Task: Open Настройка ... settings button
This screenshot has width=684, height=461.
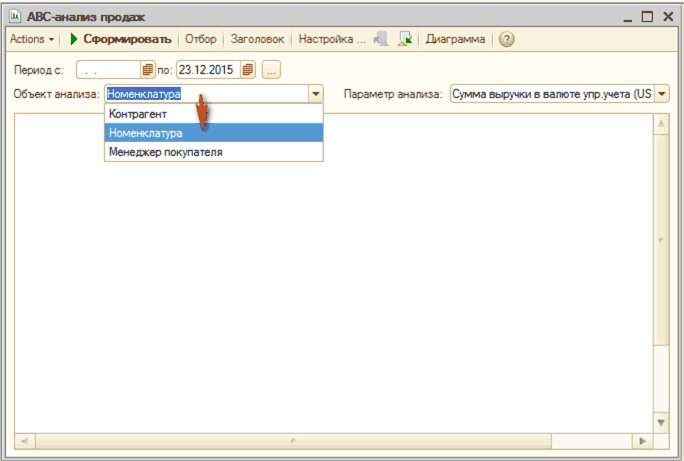Action: (332, 40)
